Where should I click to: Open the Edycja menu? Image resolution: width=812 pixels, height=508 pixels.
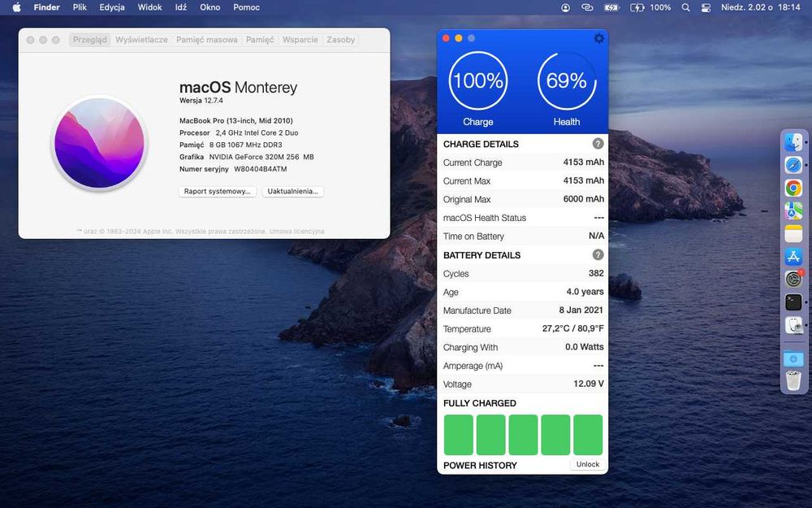click(112, 7)
